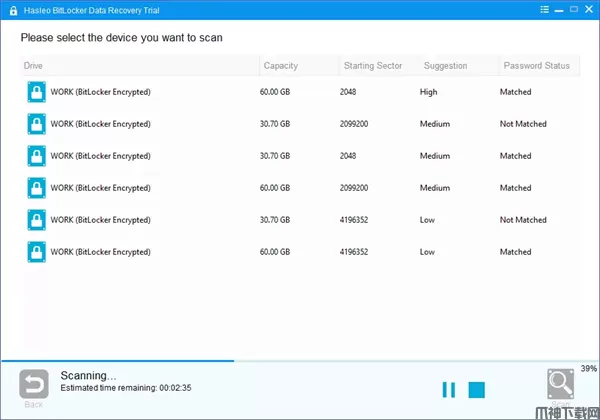
Task: Stop the scan with the square button
Action: (477, 389)
